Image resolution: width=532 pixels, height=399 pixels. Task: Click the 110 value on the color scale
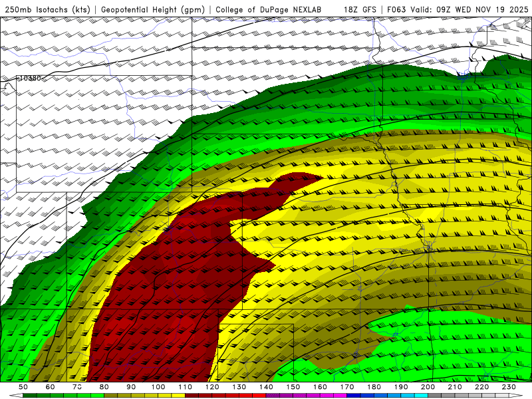[186, 387]
